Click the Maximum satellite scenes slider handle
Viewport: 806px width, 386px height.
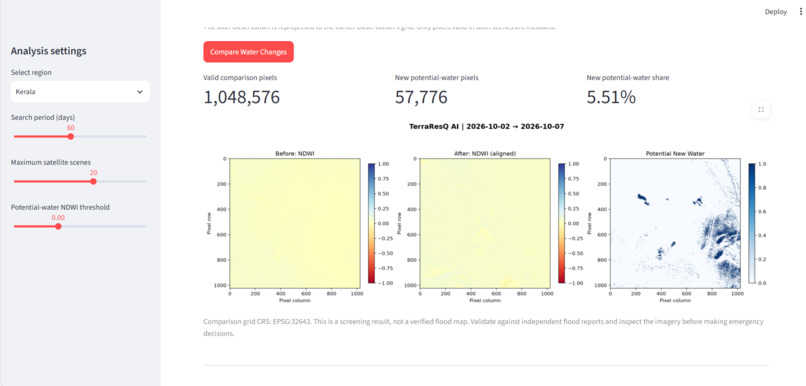(93, 181)
